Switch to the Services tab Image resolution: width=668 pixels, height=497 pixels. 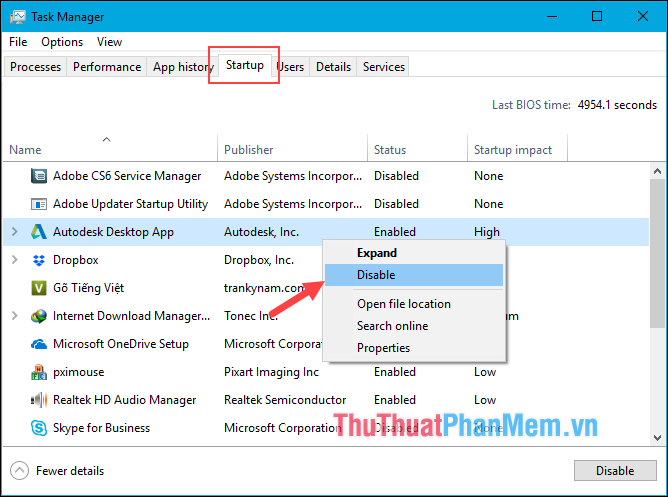(383, 67)
